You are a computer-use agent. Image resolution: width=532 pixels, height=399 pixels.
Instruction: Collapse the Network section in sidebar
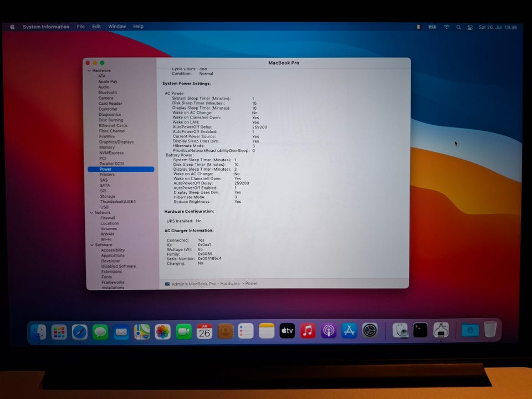coord(91,212)
